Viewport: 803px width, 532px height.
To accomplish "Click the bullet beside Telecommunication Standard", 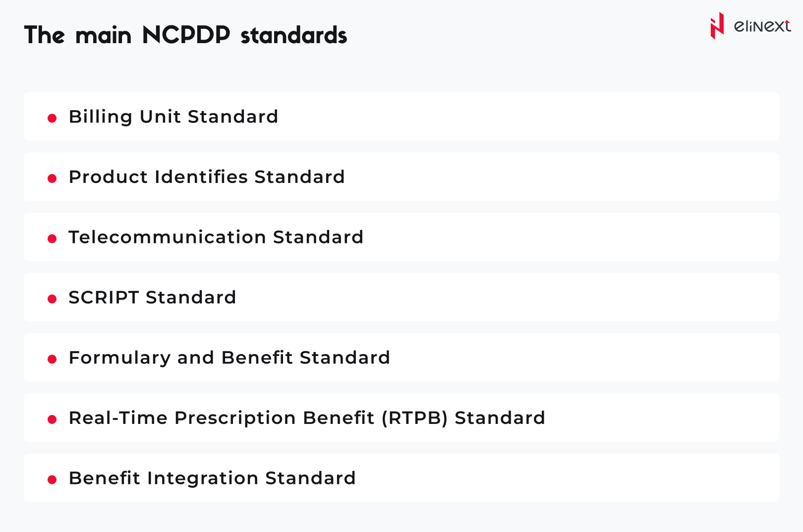I will click(52, 238).
